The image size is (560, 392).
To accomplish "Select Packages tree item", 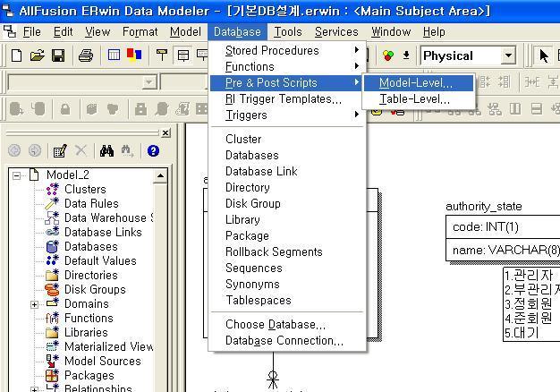I will coord(89,375).
